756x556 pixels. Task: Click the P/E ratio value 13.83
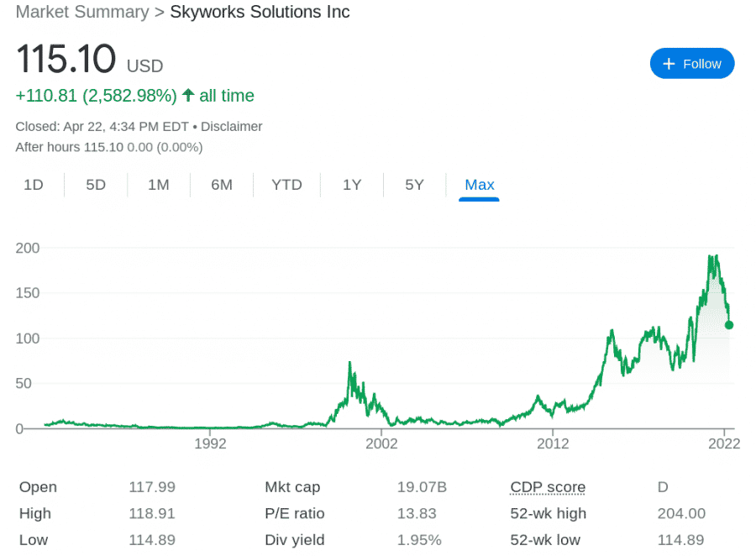[x=417, y=513]
